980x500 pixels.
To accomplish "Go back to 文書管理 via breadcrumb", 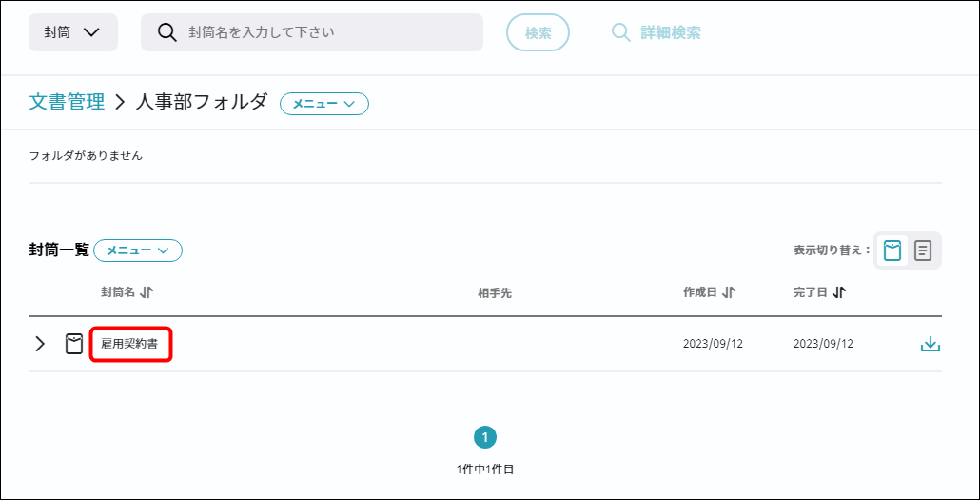I will (67, 102).
